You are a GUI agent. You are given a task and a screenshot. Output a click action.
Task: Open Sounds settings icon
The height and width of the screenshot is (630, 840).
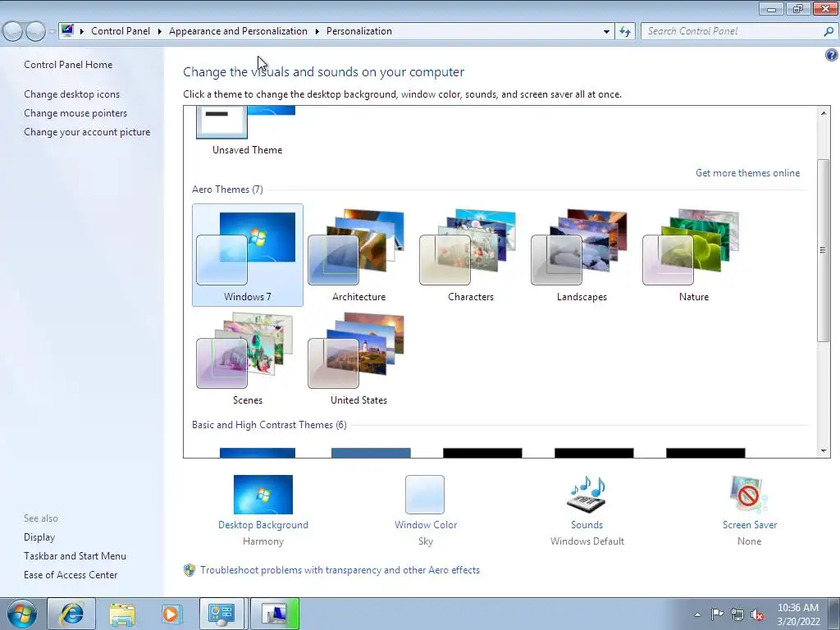587,495
